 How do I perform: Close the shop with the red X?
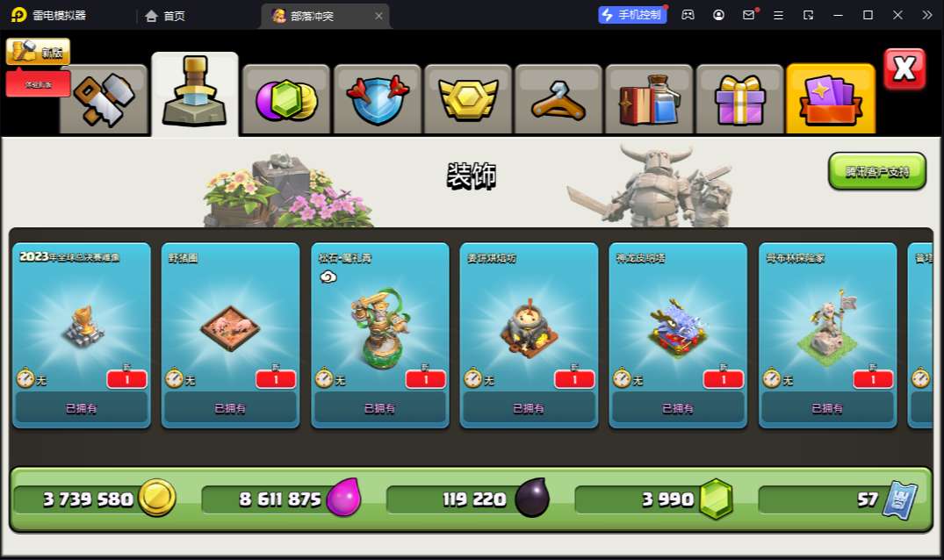904,69
